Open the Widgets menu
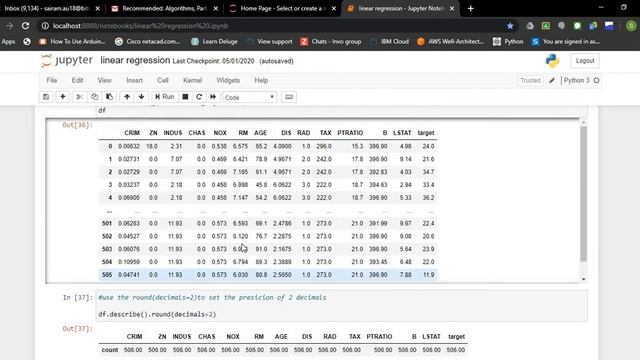Screen dimensions: 640x360 point(228,80)
